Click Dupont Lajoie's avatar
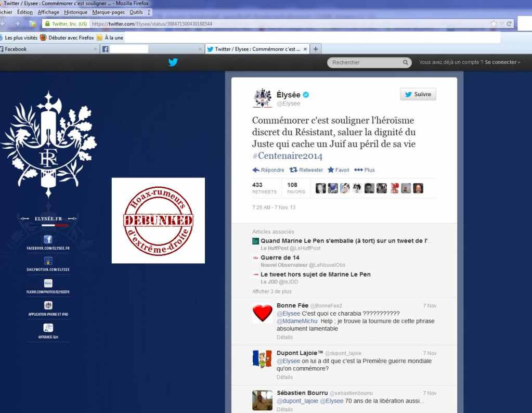 point(262,359)
